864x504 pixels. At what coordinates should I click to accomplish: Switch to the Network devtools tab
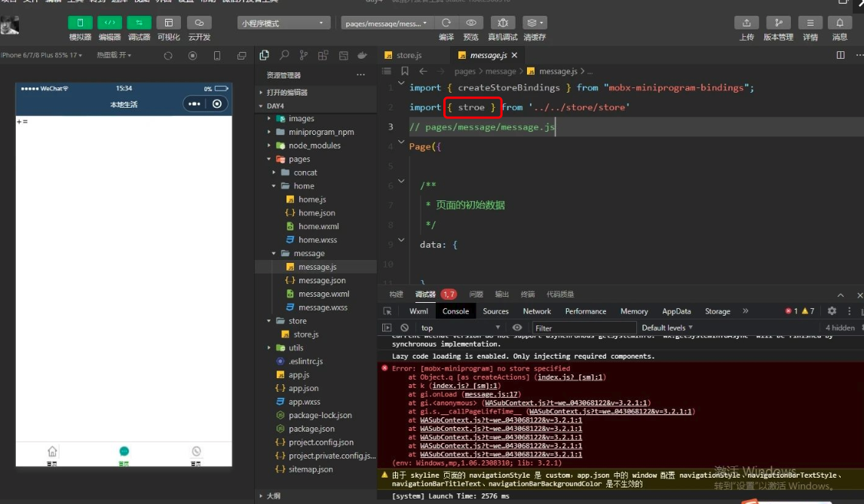click(x=537, y=311)
